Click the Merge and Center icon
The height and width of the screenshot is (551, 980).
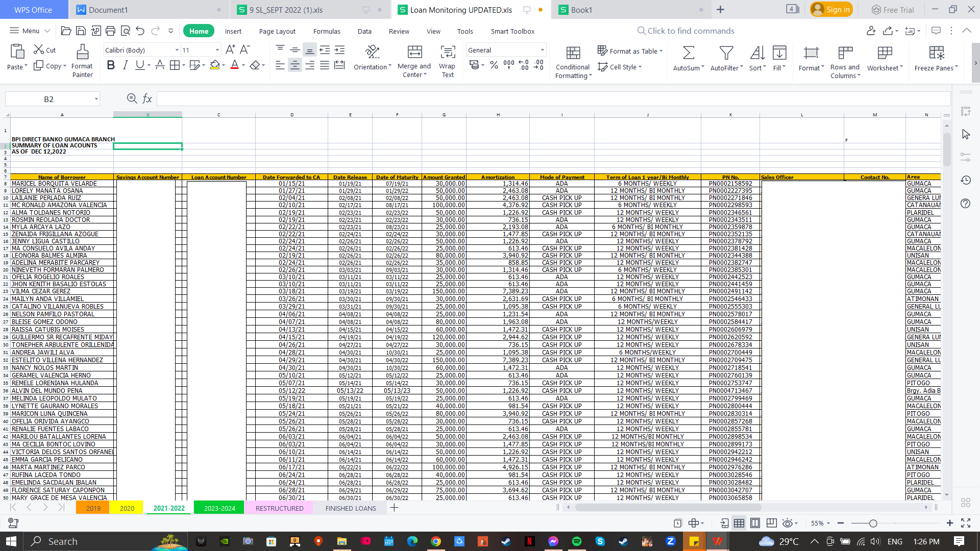coord(414,53)
